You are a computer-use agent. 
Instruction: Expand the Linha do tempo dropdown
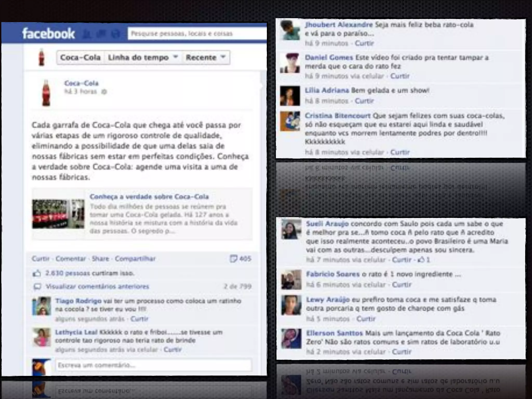(x=143, y=57)
